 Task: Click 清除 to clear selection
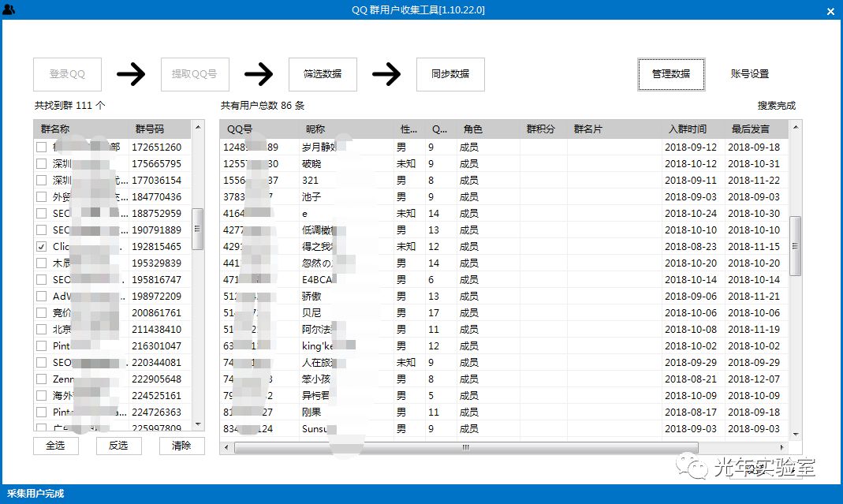[181, 446]
